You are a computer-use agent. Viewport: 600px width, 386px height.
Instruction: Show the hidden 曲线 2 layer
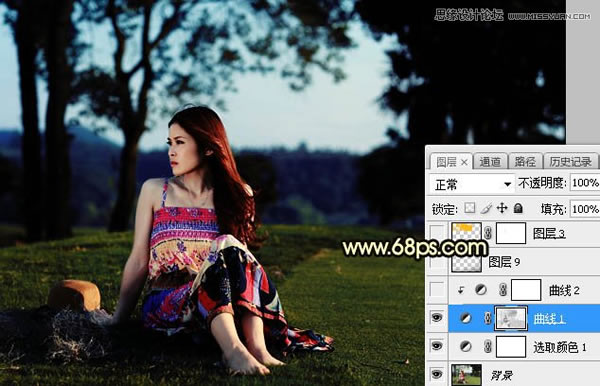(437, 290)
